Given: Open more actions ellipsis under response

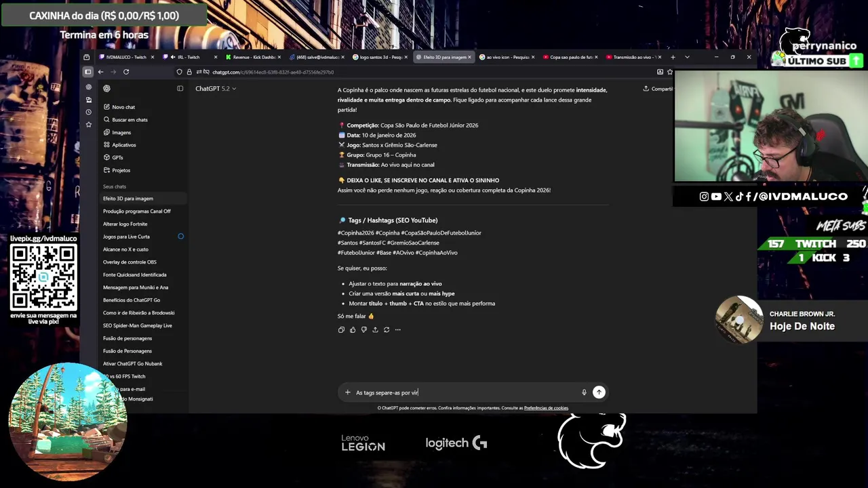Looking at the screenshot, I should [x=397, y=330].
